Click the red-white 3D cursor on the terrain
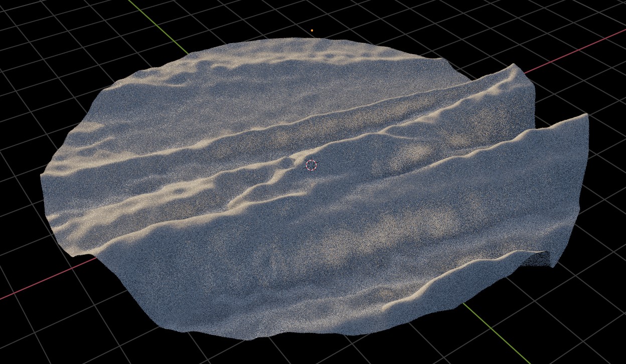This screenshot has height=364, width=626. [x=311, y=165]
